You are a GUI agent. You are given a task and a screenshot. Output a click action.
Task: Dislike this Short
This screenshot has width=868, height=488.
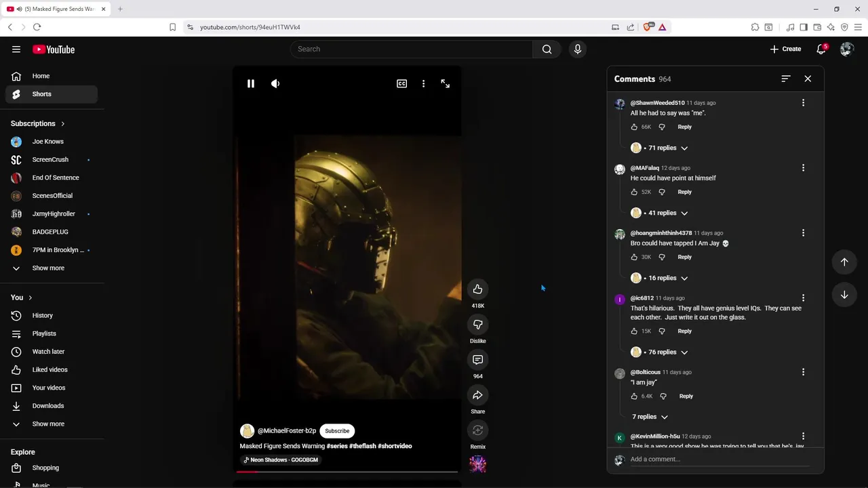pyautogui.click(x=477, y=325)
